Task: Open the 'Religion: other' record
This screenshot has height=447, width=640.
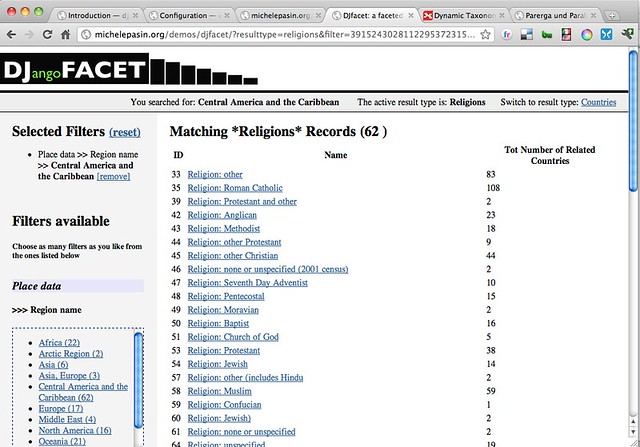Action: coord(215,175)
